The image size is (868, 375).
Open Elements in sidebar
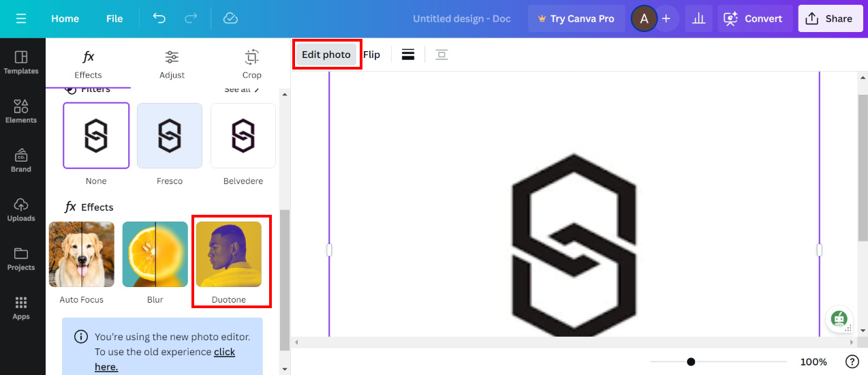[21, 112]
